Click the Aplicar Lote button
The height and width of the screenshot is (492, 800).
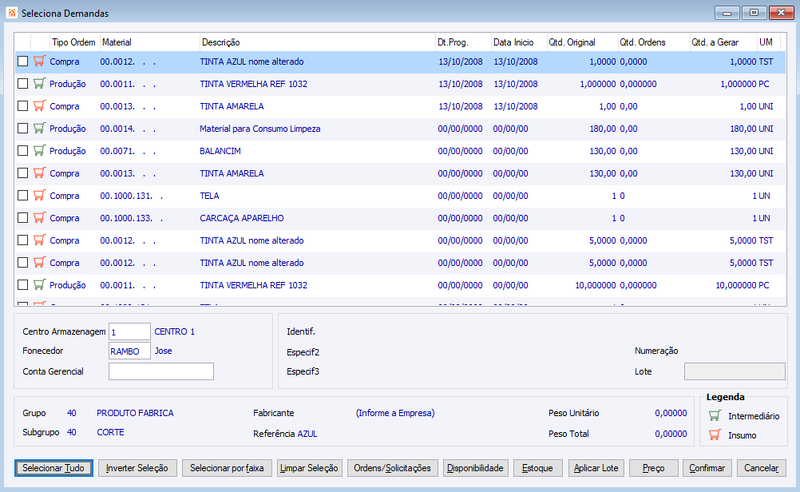point(596,468)
